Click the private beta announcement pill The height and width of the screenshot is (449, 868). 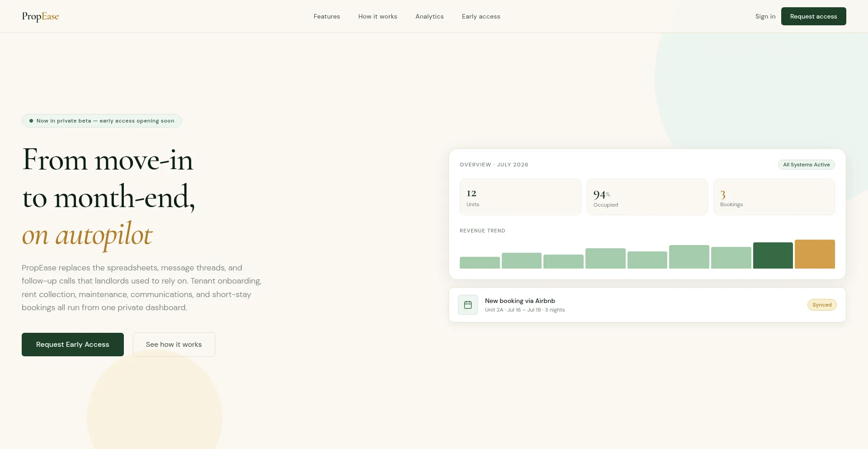102,121
